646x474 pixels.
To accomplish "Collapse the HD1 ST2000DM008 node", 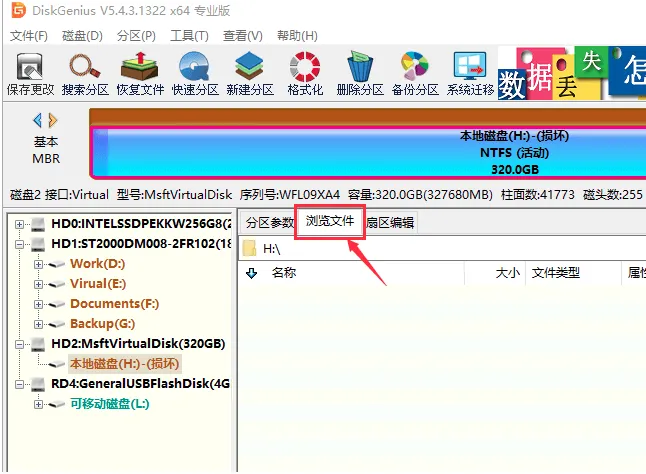I will (x=19, y=244).
